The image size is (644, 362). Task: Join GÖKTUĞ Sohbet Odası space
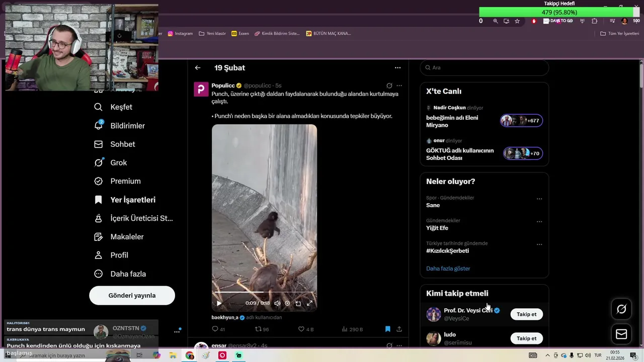[x=523, y=153]
